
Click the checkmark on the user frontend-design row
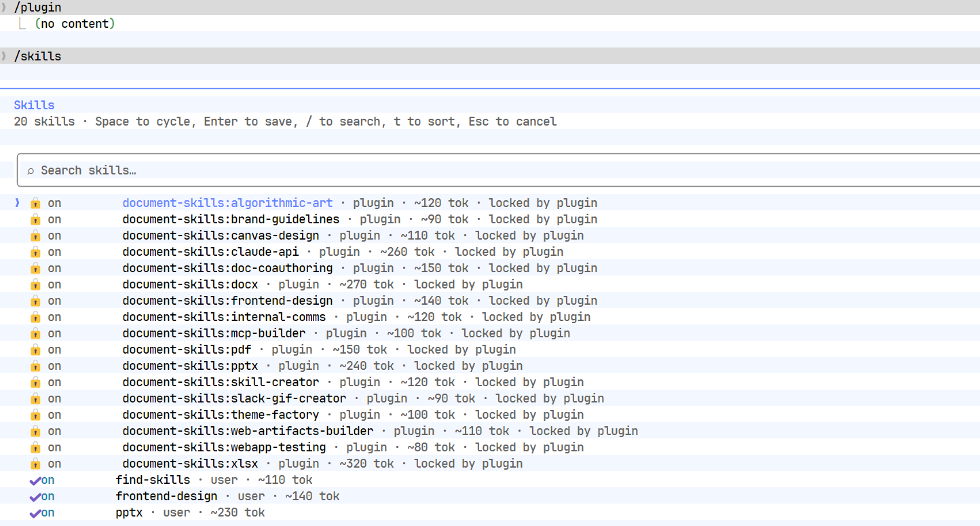pos(35,497)
